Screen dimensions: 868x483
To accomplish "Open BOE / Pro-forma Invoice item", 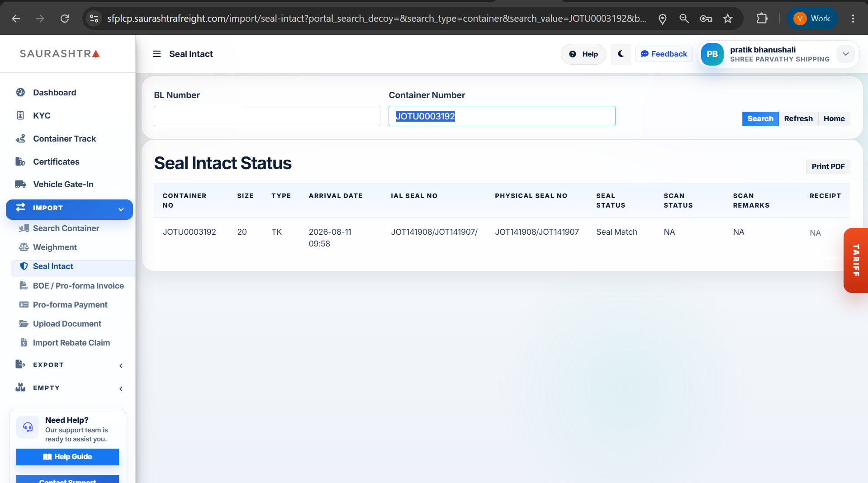I will click(78, 286).
